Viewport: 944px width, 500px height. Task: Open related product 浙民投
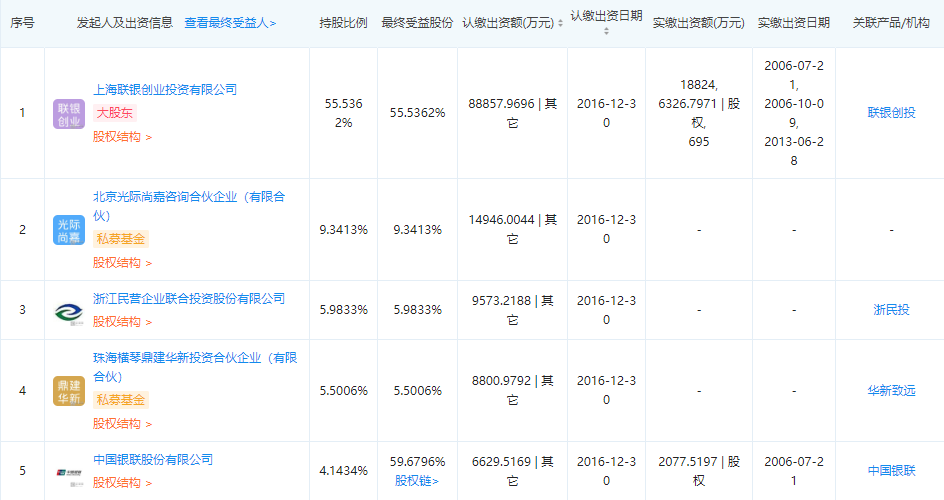tap(891, 310)
